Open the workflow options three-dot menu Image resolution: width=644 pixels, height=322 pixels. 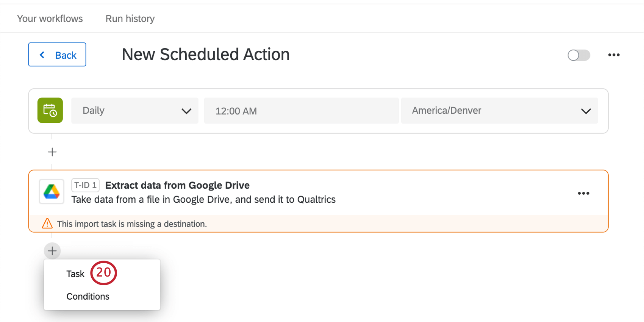[614, 55]
